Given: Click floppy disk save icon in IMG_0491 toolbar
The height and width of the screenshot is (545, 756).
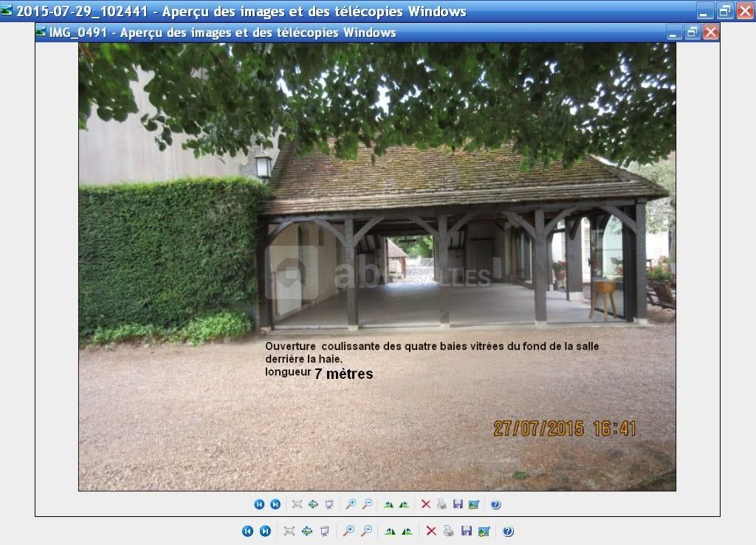Looking at the screenshot, I should (458, 504).
